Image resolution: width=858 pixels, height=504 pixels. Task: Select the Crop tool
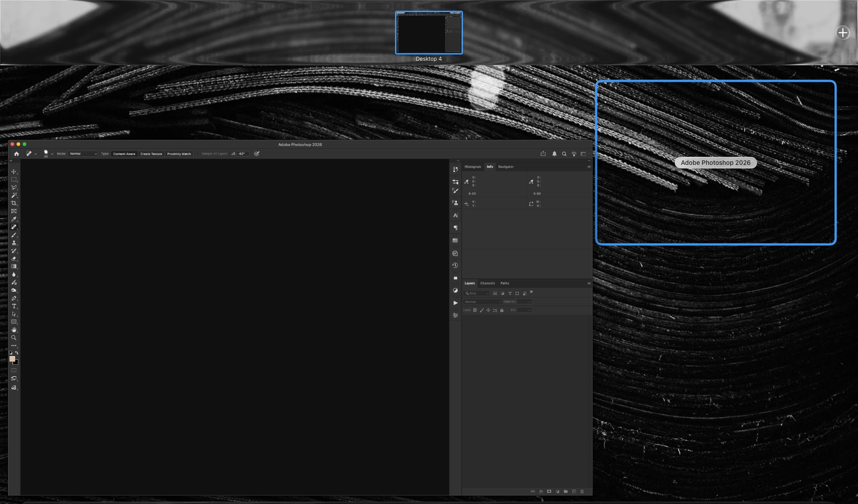[x=14, y=203]
